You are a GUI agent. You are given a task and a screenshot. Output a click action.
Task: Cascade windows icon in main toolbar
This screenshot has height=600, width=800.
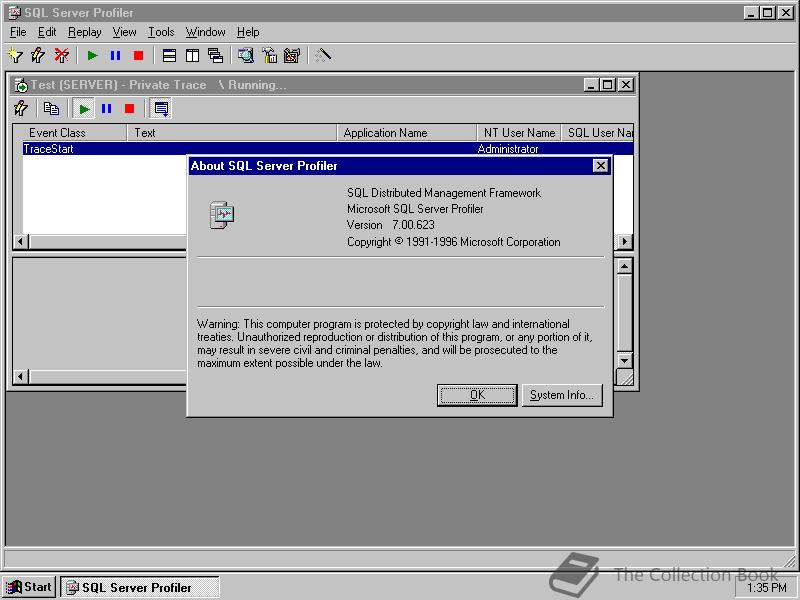point(215,55)
